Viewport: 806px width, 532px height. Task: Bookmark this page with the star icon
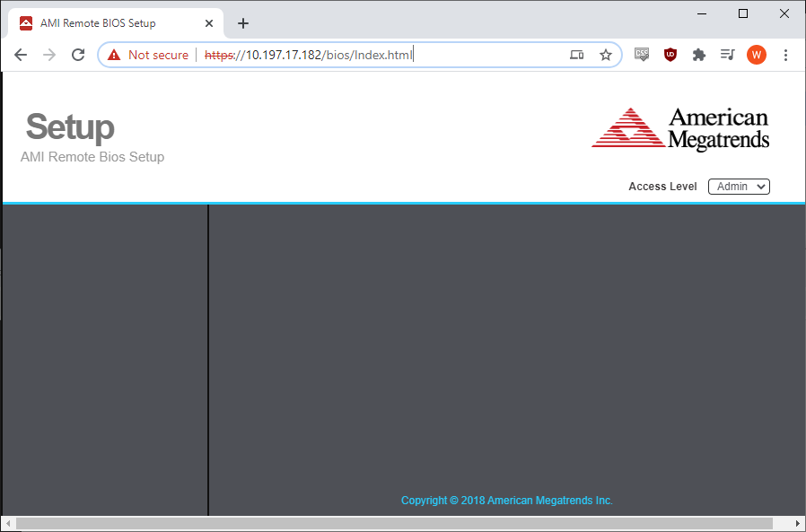pos(606,55)
